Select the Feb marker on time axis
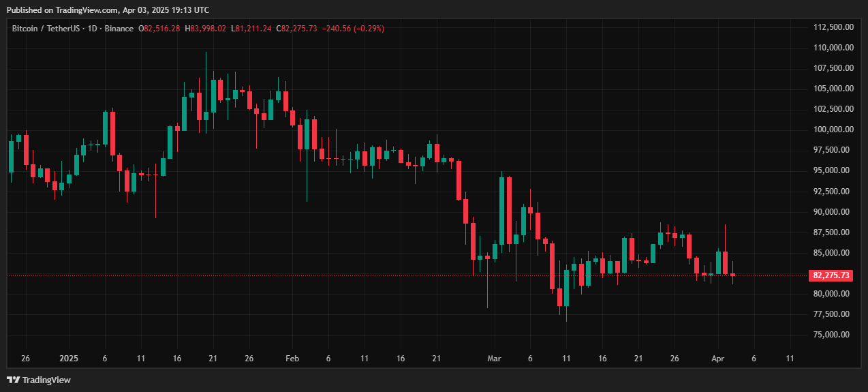The width and height of the screenshot is (868, 392). pos(292,359)
